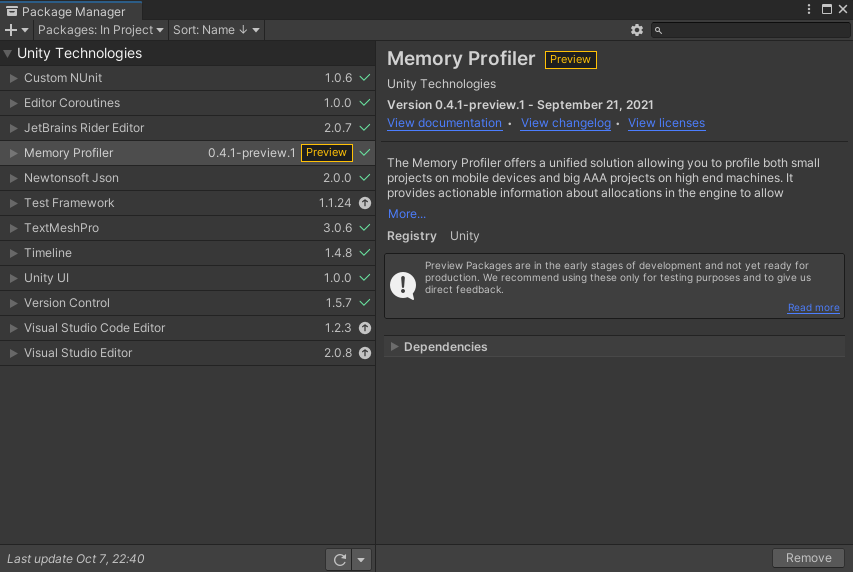Click View licenses link
853x572 pixels.
[666, 123]
